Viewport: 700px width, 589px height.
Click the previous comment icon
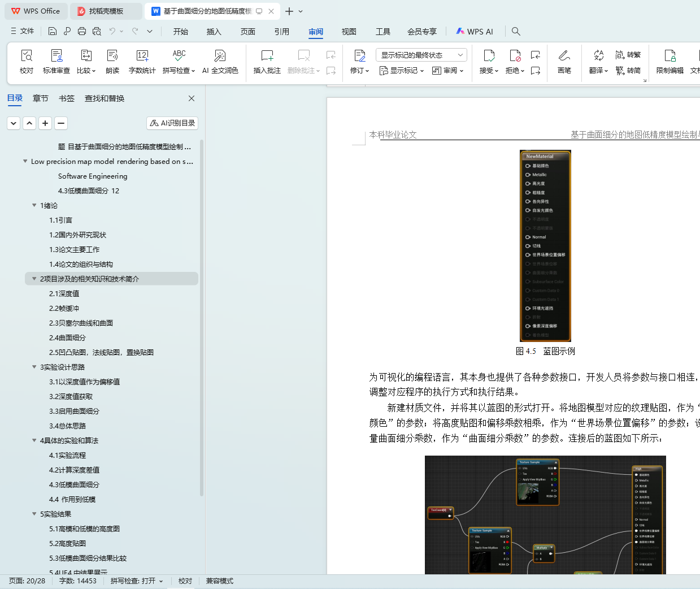click(x=331, y=55)
